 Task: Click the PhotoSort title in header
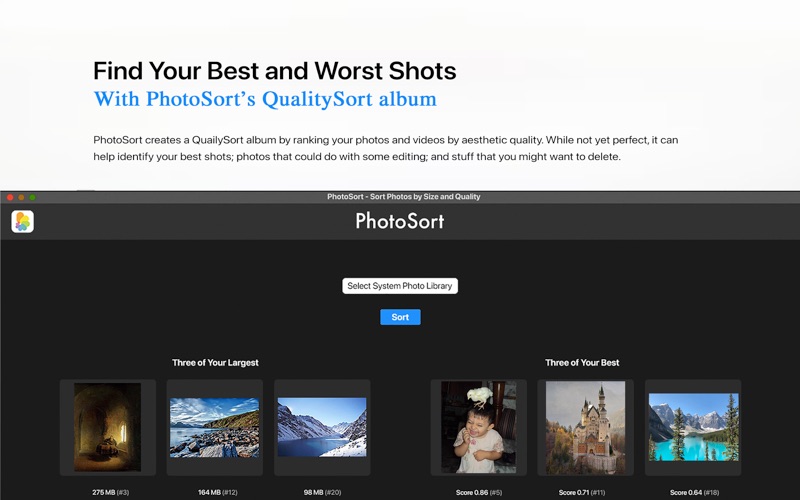pyautogui.click(x=400, y=221)
